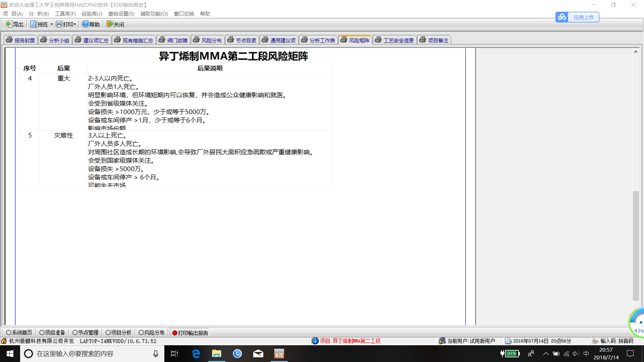
Task: Open HAZOPkit app in taskbar
Action: click(x=279, y=354)
